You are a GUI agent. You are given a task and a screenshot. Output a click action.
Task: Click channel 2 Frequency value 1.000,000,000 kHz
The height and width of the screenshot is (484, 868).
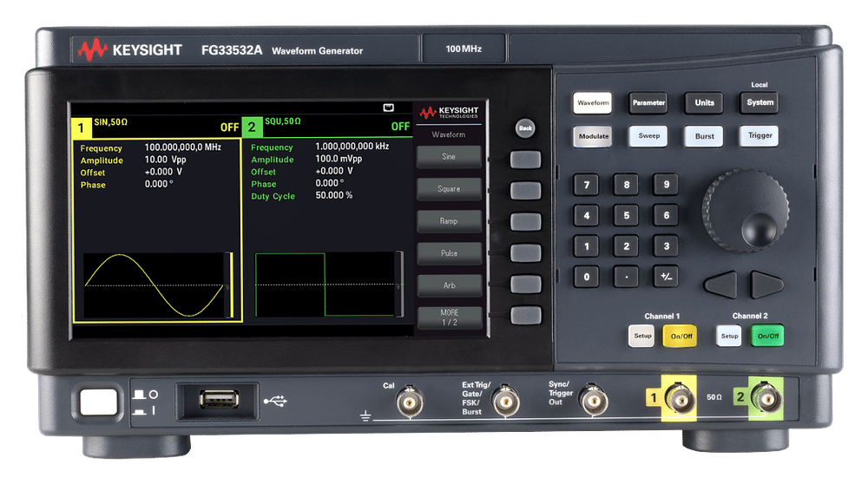point(352,146)
